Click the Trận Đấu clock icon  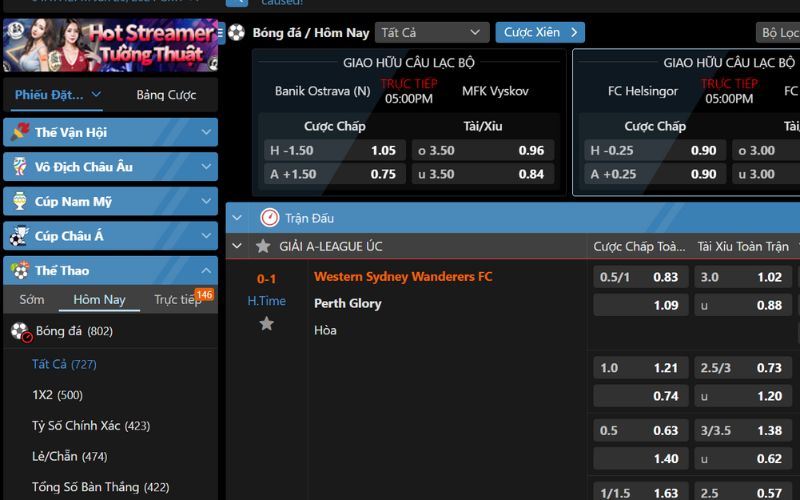click(x=269, y=218)
